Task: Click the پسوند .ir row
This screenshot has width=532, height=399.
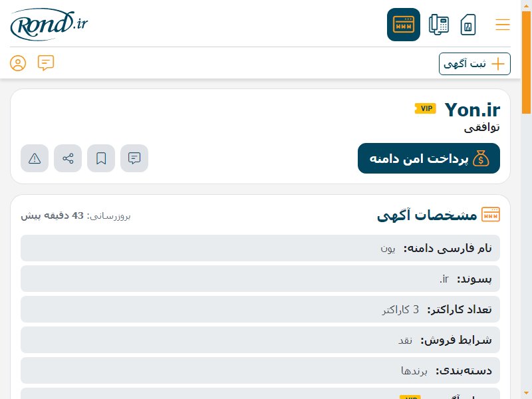Action: [x=260, y=279]
